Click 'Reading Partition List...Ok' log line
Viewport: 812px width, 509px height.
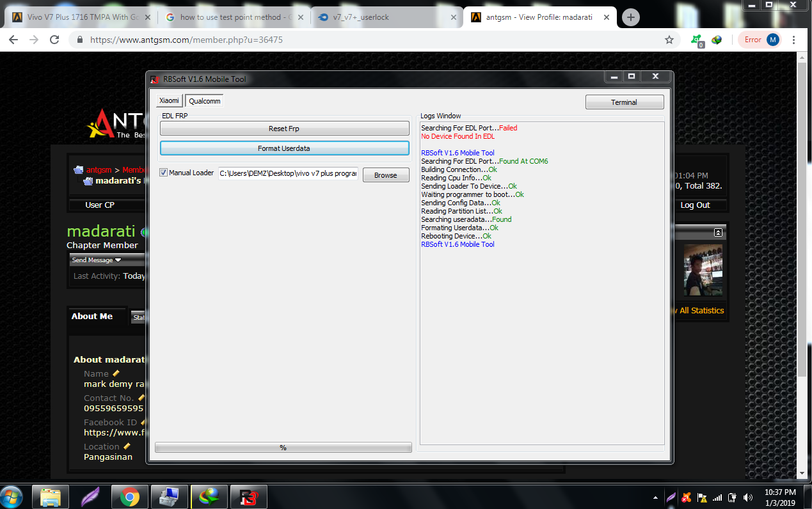coord(461,211)
